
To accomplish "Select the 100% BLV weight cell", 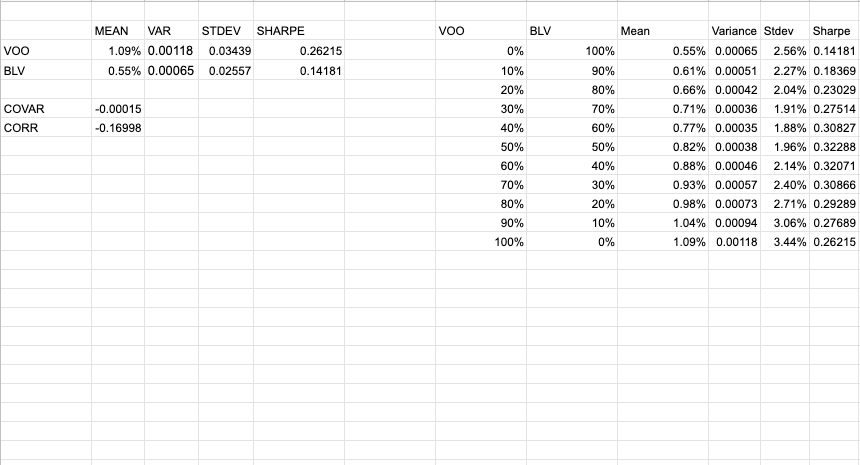I will tap(599, 51).
